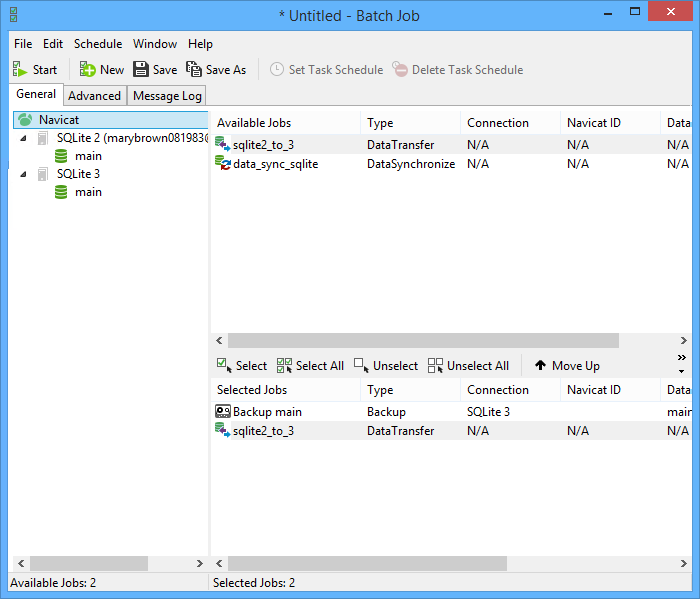Click the Navicat ID header in Selected Jobs list
The width and height of the screenshot is (700, 599).
(610, 390)
